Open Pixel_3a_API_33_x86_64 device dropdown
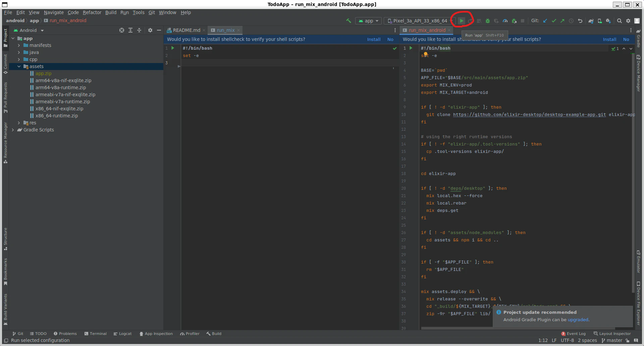 [419, 21]
